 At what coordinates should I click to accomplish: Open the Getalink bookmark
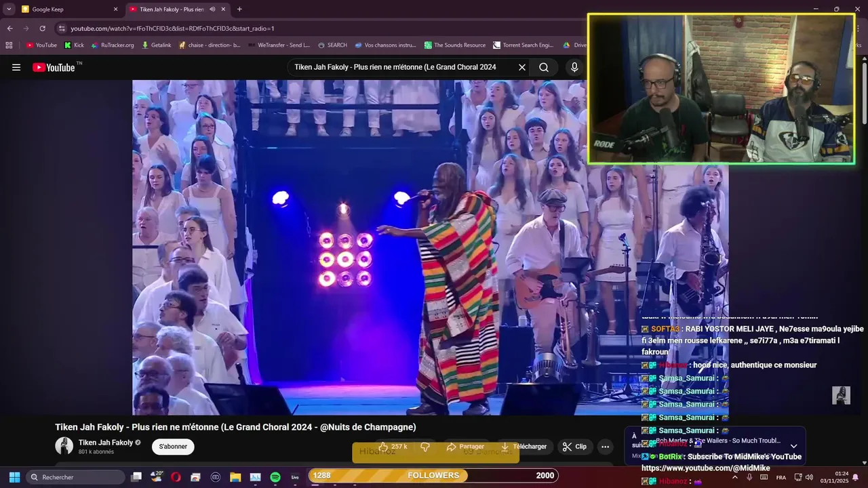pyautogui.click(x=156, y=45)
